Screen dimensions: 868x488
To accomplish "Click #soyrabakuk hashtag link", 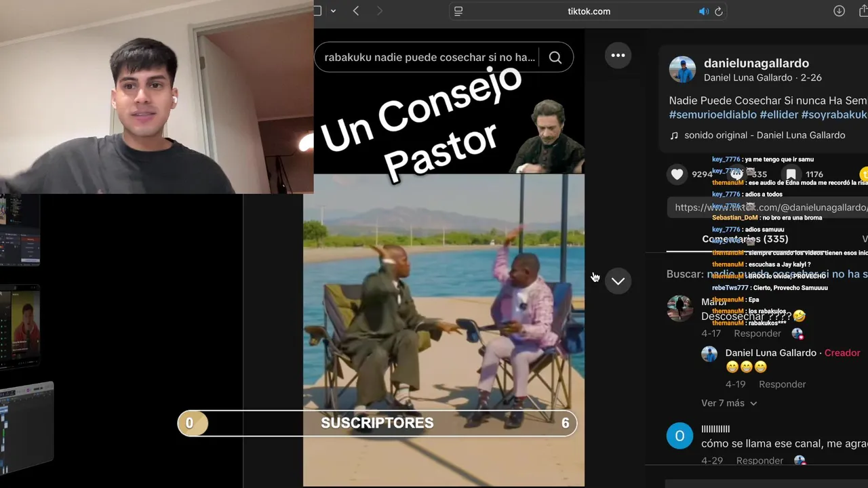I will [835, 115].
